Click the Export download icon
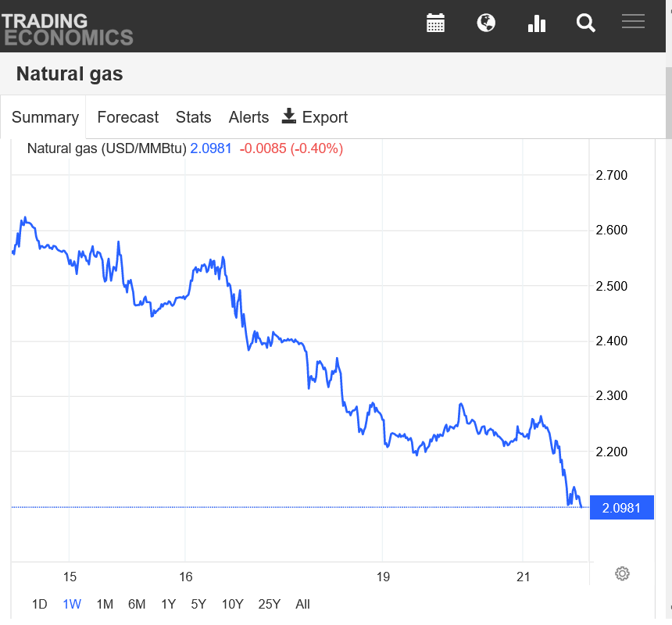Screen dimensions: 672x625 289,116
